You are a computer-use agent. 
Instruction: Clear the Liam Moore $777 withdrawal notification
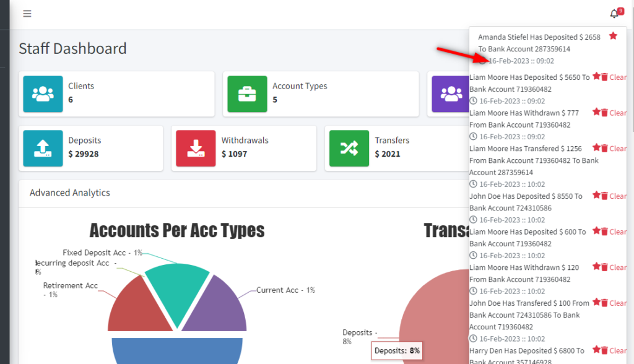(618, 113)
